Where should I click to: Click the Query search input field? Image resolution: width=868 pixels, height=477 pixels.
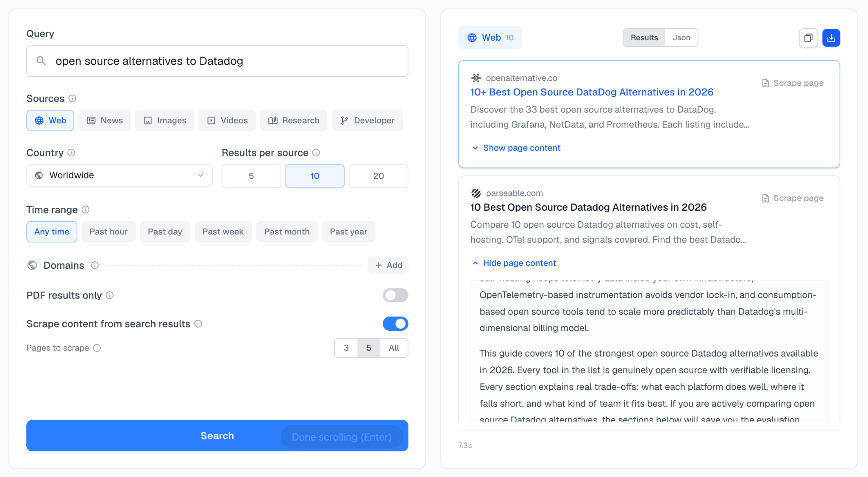(x=217, y=61)
